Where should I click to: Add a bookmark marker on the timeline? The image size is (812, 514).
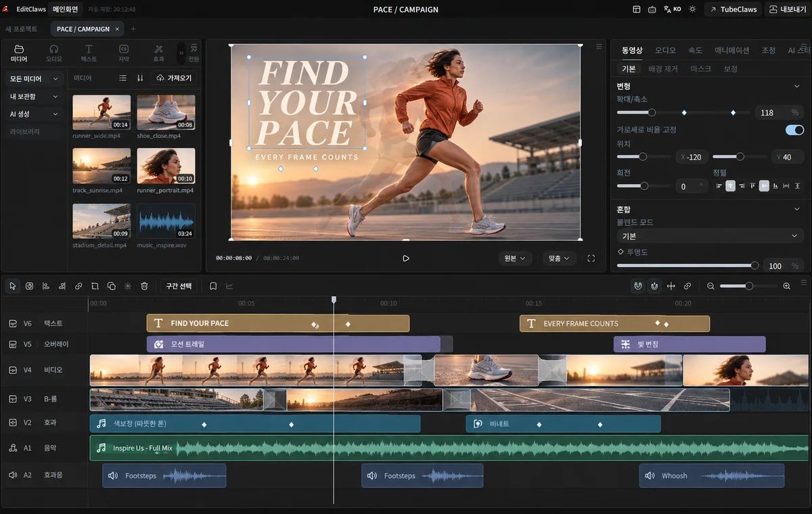point(213,286)
